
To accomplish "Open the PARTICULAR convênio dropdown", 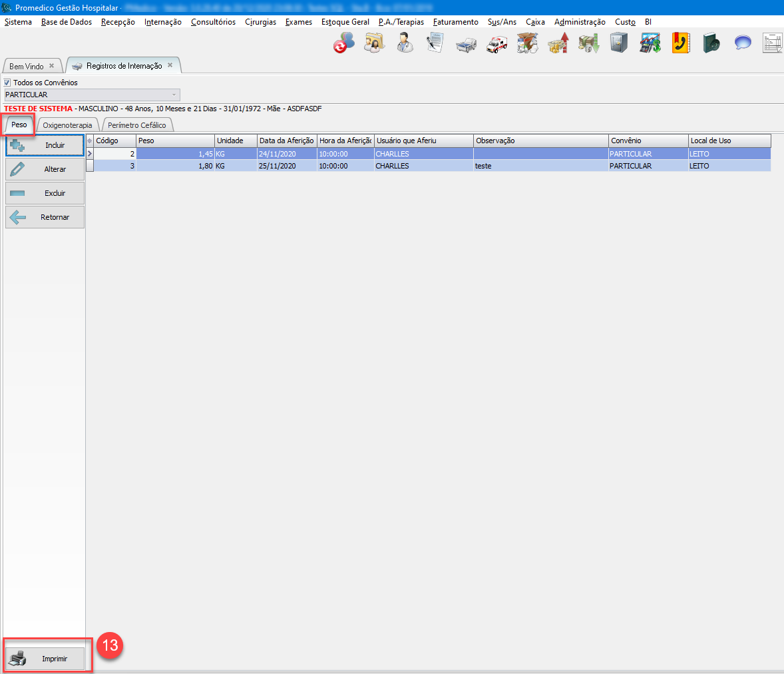I will (x=92, y=95).
